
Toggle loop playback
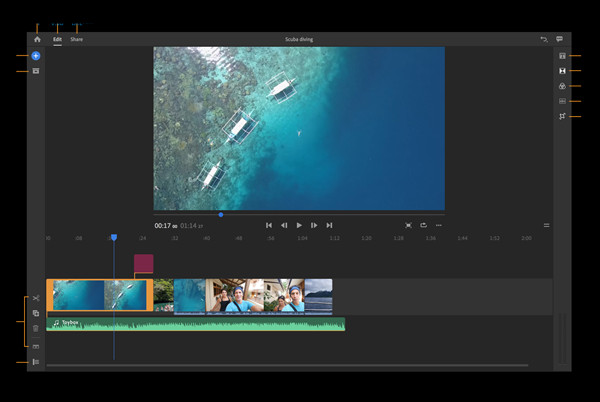click(423, 225)
